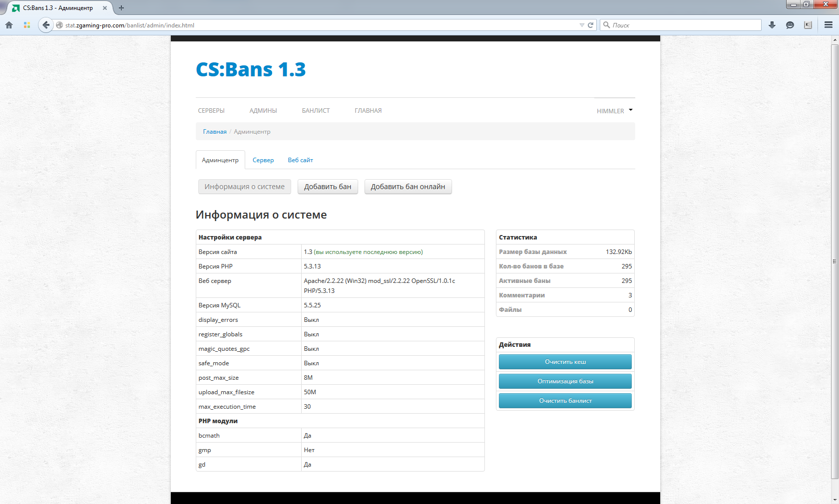839x504 pixels.
Task: Select the 'Версия сайта' row label
Action: pos(218,252)
